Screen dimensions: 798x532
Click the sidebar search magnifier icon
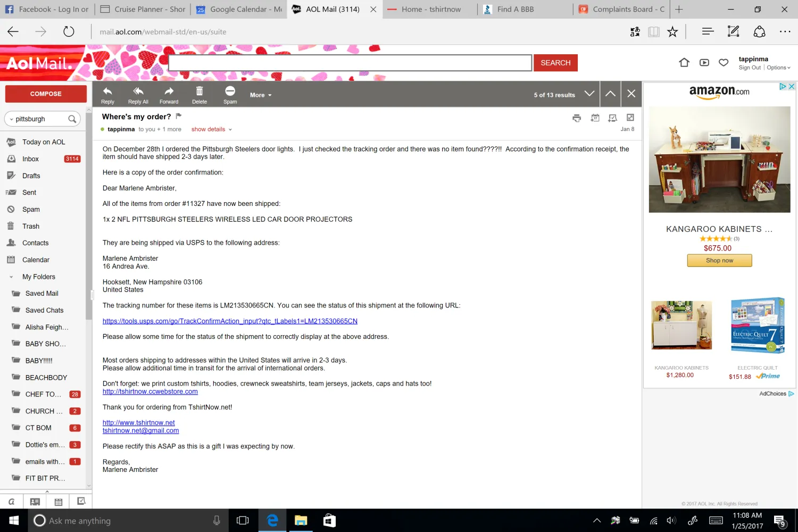pyautogui.click(x=72, y=119)
